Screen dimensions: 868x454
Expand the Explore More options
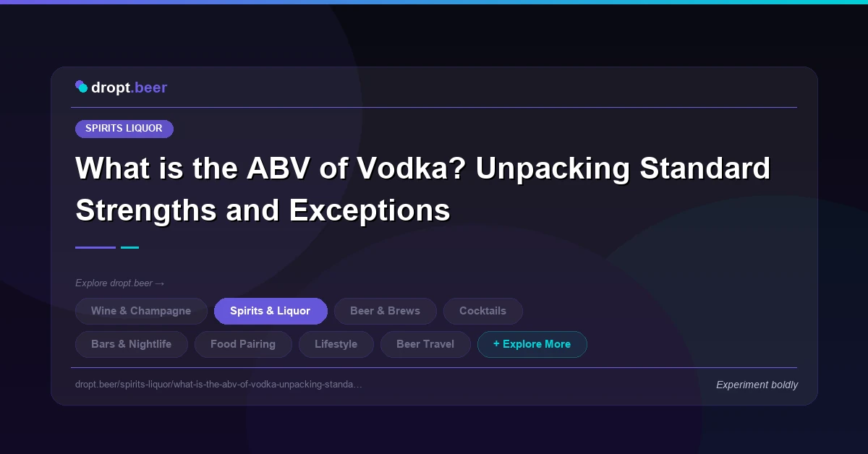point(532,344)
